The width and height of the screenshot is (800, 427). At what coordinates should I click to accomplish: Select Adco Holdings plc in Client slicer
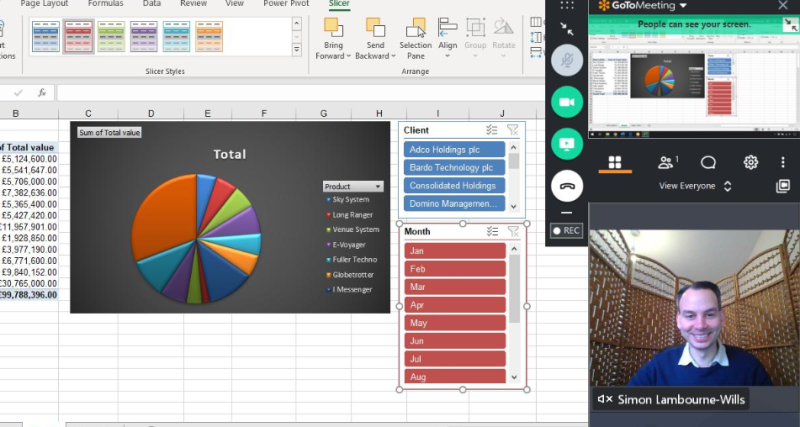pyautogui.click(x=455, y=149)
